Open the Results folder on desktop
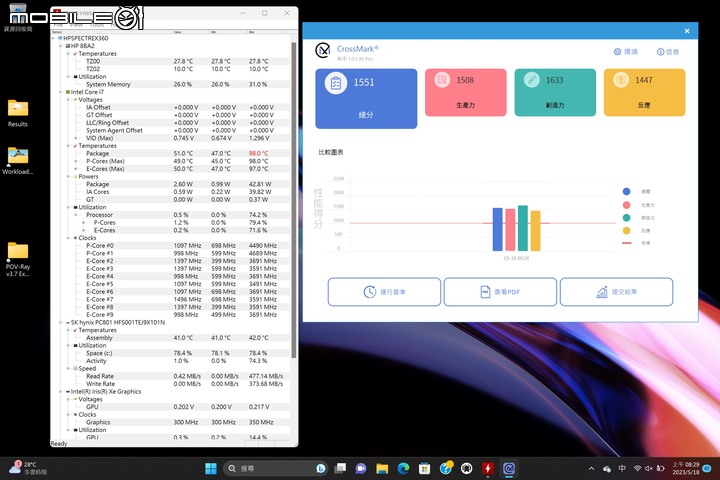Image resolution: width=720 pixels, height=480 pixels. click(x=18, y=113)
